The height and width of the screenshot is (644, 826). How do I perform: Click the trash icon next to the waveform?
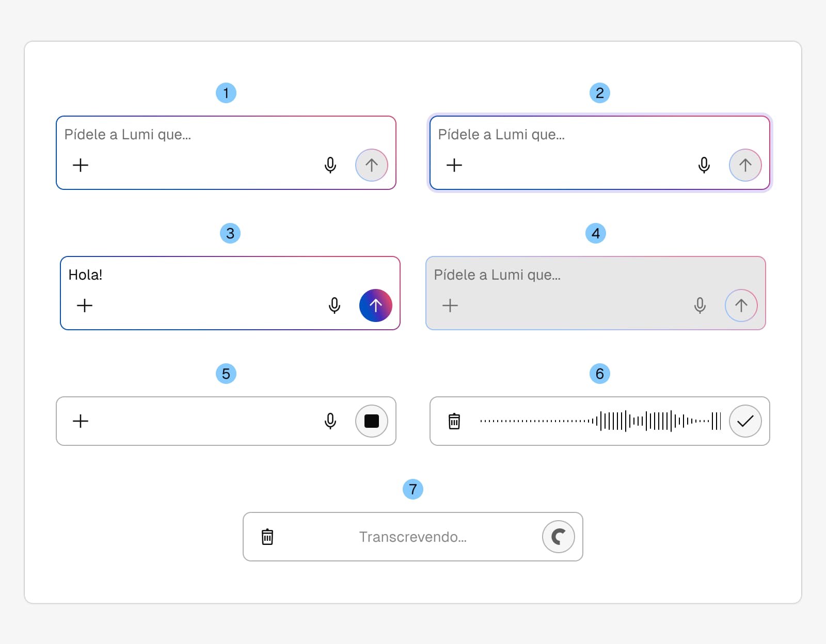click(454, 421)
